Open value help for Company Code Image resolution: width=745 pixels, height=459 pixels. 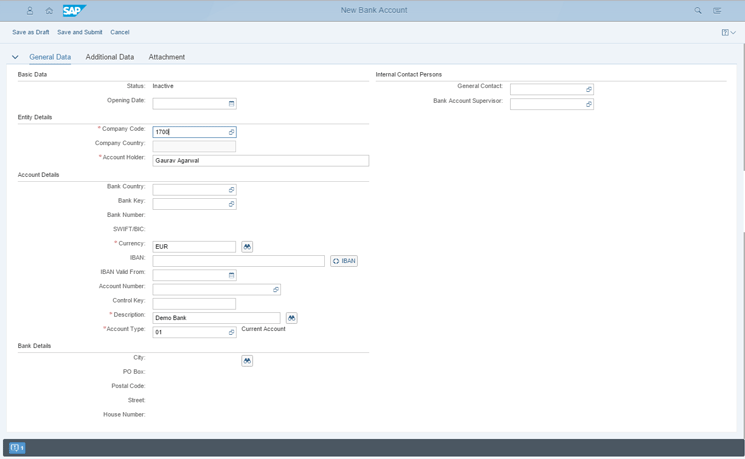231,132
